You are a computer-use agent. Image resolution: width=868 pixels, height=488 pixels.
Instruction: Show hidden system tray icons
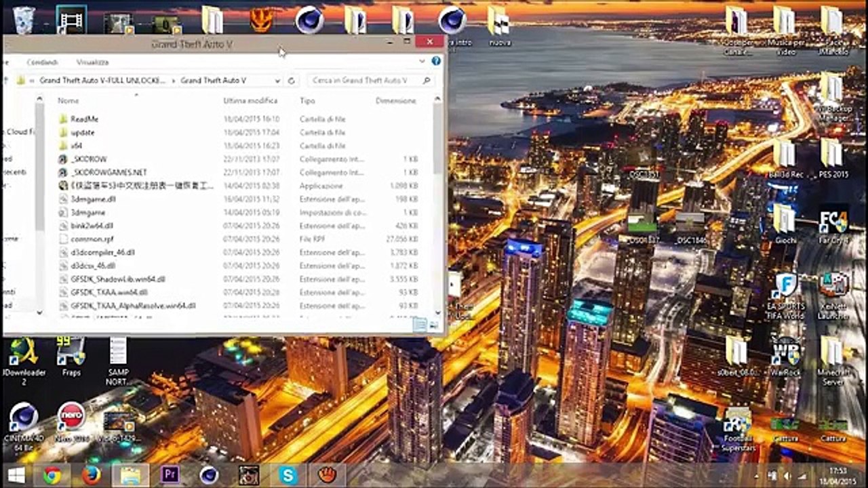(755, 475)
